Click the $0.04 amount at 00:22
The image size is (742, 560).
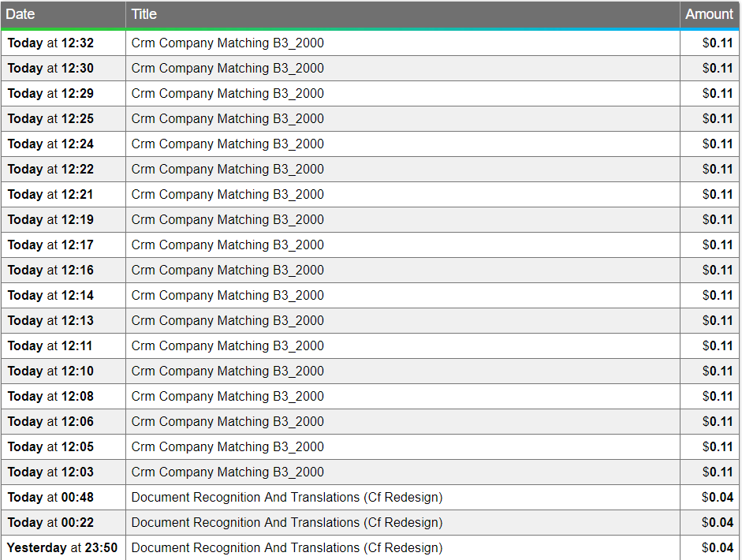click(718, 523)
